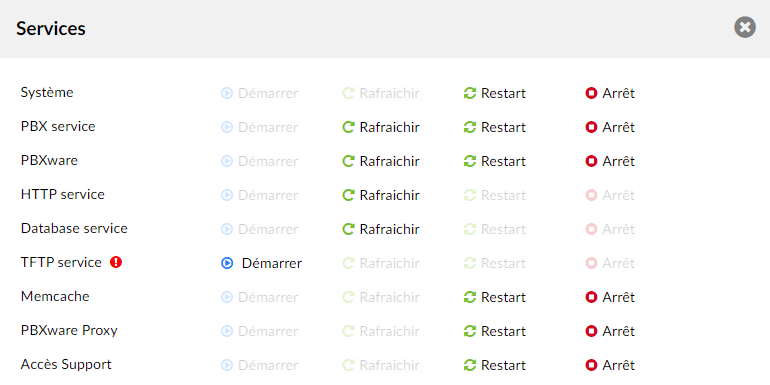Click the disabled Démarrer for HTTP service

pyautogui.click(x=259, y=195)
